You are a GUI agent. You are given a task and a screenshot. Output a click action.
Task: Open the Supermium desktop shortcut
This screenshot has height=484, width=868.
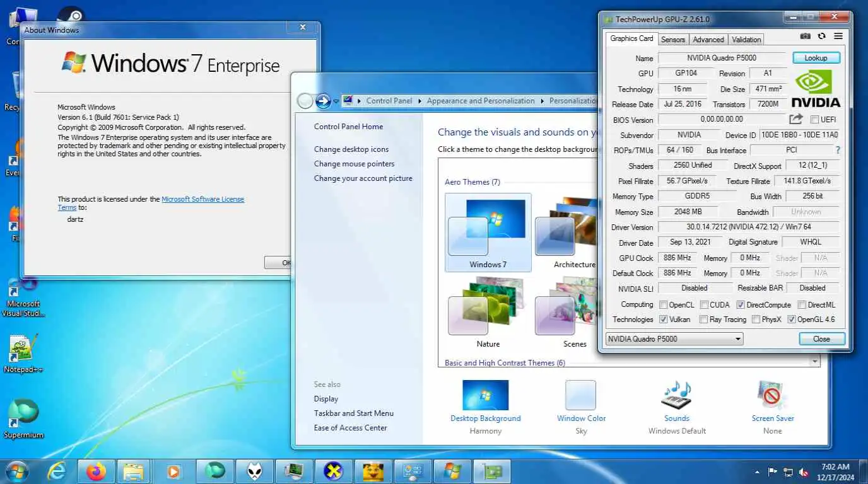click(23, 418)
